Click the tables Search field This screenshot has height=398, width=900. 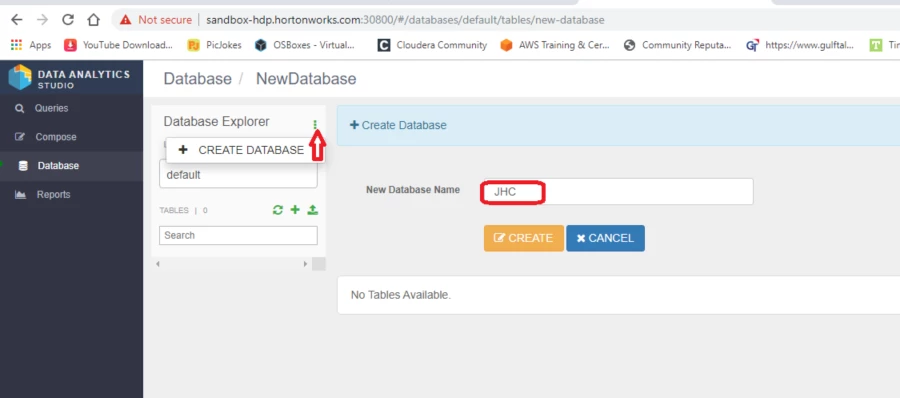[x=238, y=235]
